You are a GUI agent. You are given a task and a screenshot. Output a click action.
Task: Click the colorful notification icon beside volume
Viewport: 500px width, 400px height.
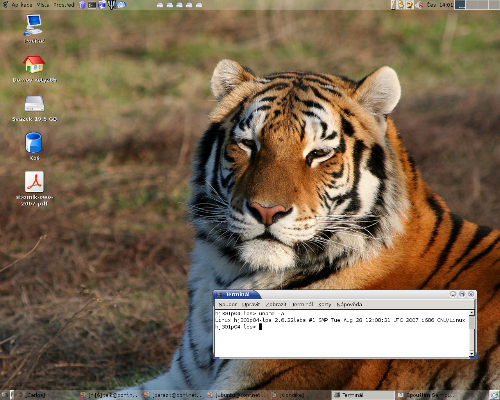410,5
